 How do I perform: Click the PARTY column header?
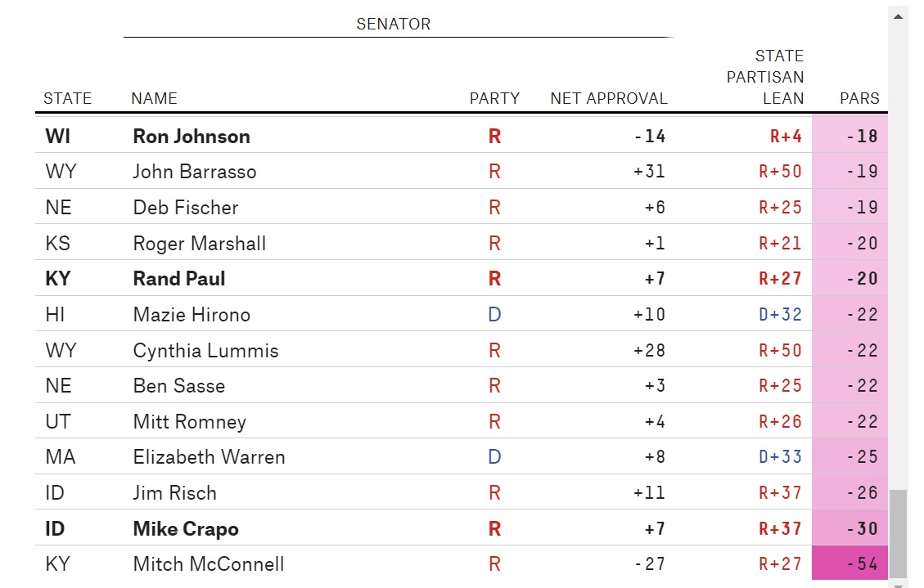494,98
